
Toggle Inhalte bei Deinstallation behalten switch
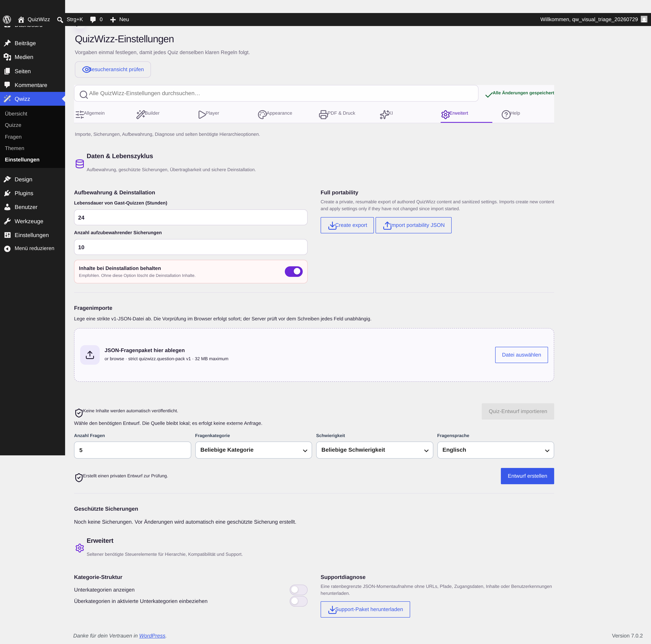pos(294,271)
